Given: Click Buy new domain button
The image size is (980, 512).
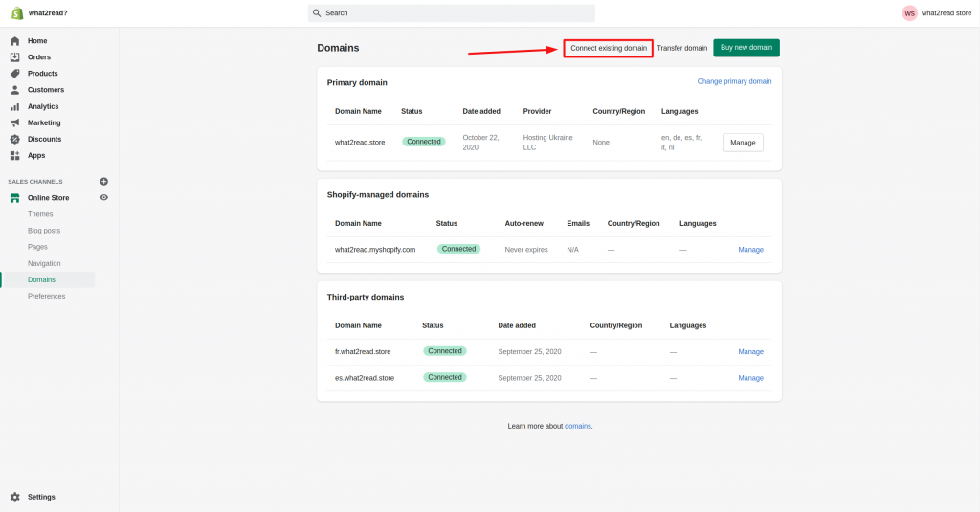Looking at the screenshot, I should [x=746, y=48].
